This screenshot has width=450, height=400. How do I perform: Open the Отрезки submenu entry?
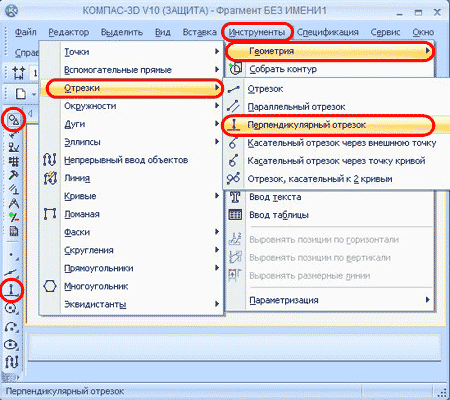(131, 88)
